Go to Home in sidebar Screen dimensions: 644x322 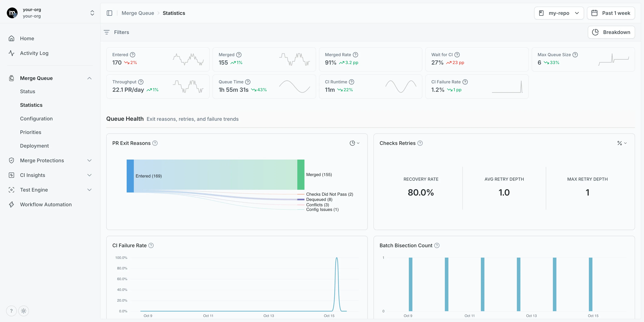tap(27, 38)
